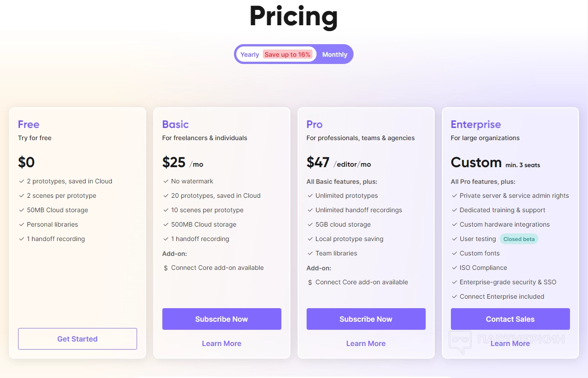Screen dimensions: 588x378
Task: Click checkmark beside Private server & service admin rights
Action: click(454, 196)
